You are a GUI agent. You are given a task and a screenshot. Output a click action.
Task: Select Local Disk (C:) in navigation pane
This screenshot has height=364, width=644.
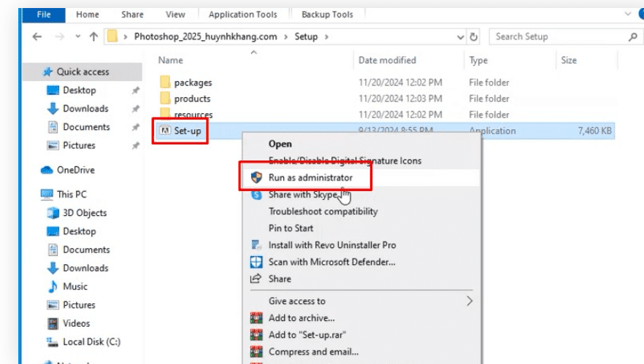point(91,341)
